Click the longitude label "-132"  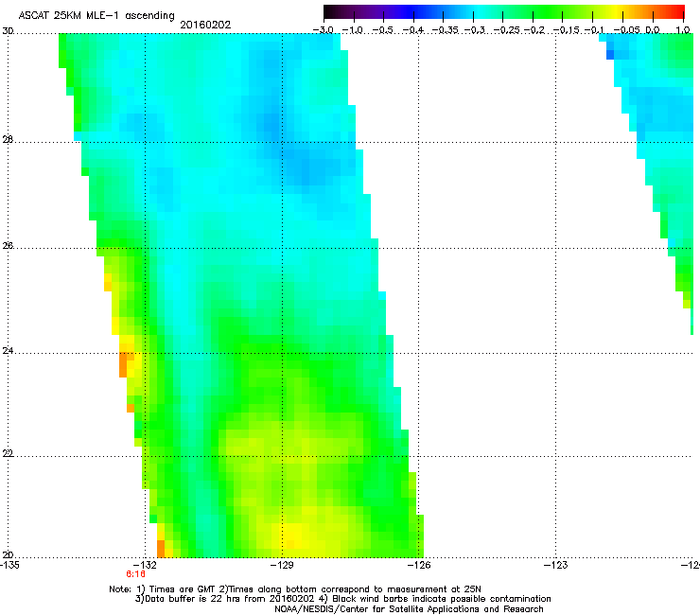145,565
